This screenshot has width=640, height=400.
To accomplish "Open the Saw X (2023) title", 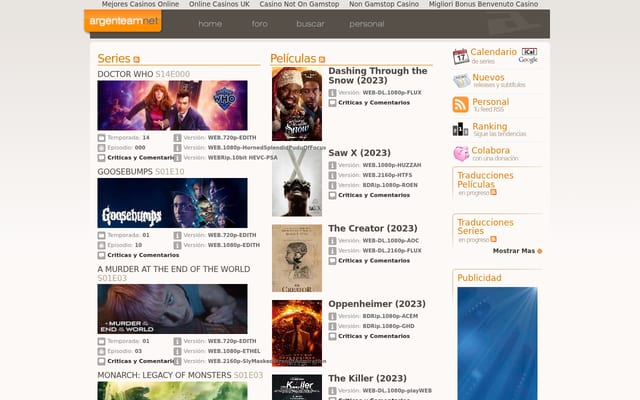I will point(359,153).
